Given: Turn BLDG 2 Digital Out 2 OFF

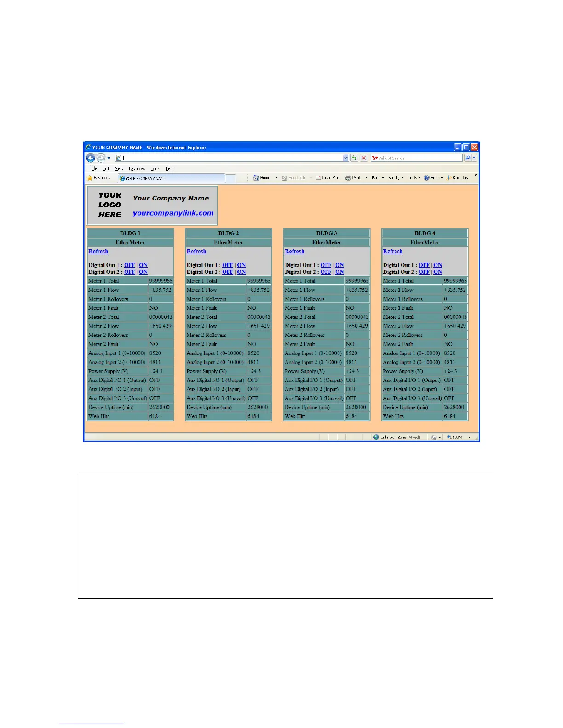Looking at the screenshot, I should pyautogui.click(x=227, y=272).
